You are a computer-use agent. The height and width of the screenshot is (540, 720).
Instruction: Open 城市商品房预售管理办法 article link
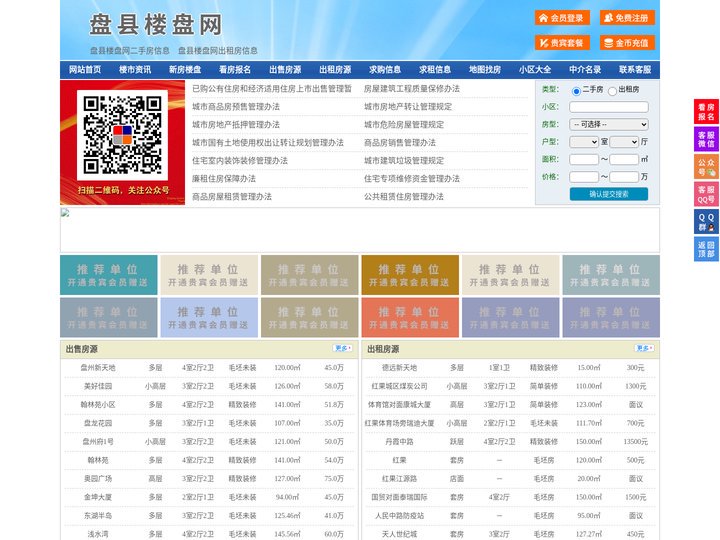point(236,107)
